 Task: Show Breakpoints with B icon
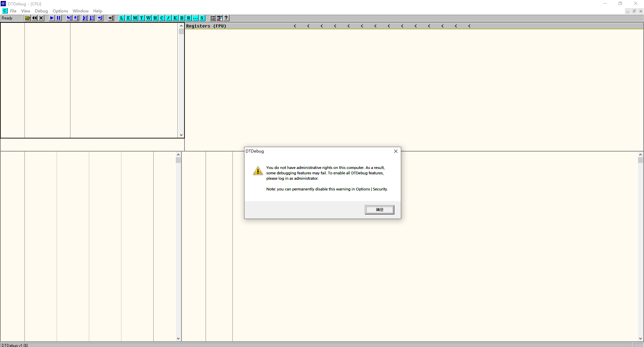click(182, 18)
